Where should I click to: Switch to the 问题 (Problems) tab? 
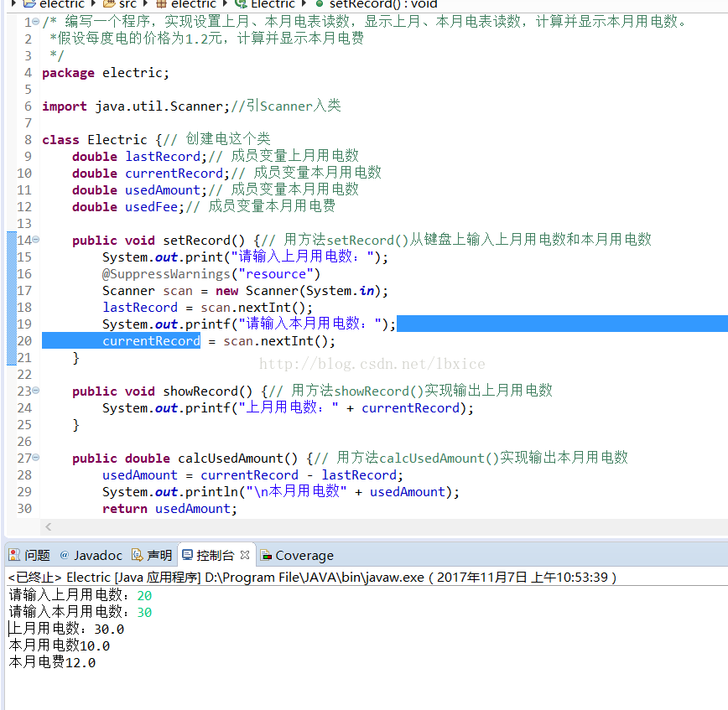pos(29,555)
